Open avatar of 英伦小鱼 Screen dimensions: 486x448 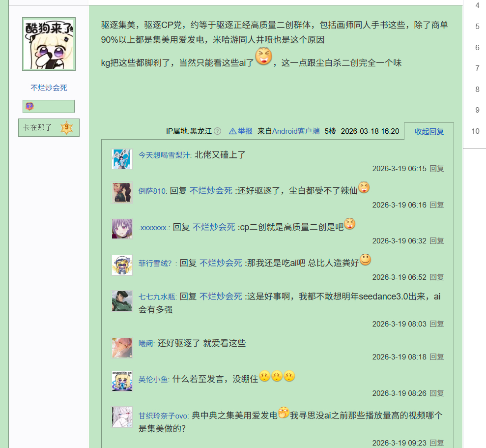click(122, 381)
